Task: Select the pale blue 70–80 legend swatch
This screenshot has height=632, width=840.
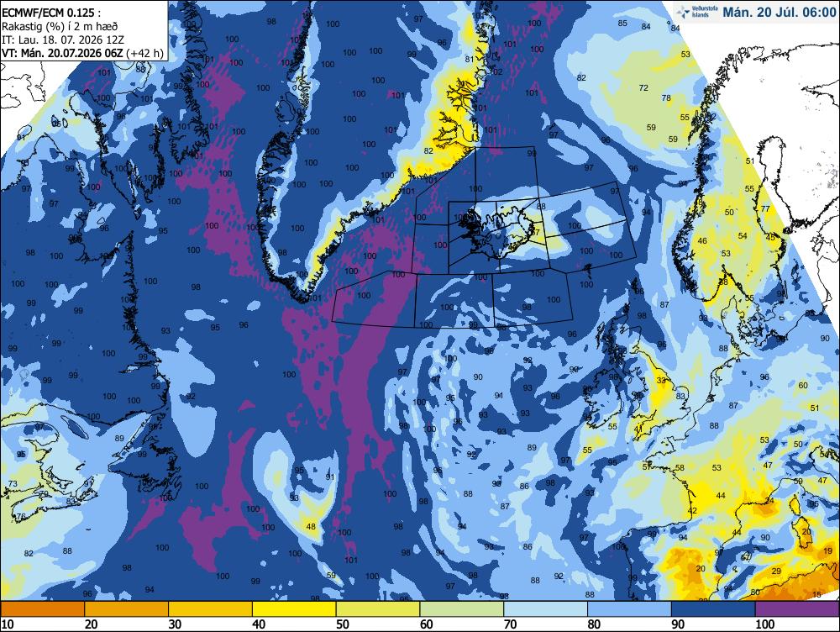Action: (x=545, y=609)
